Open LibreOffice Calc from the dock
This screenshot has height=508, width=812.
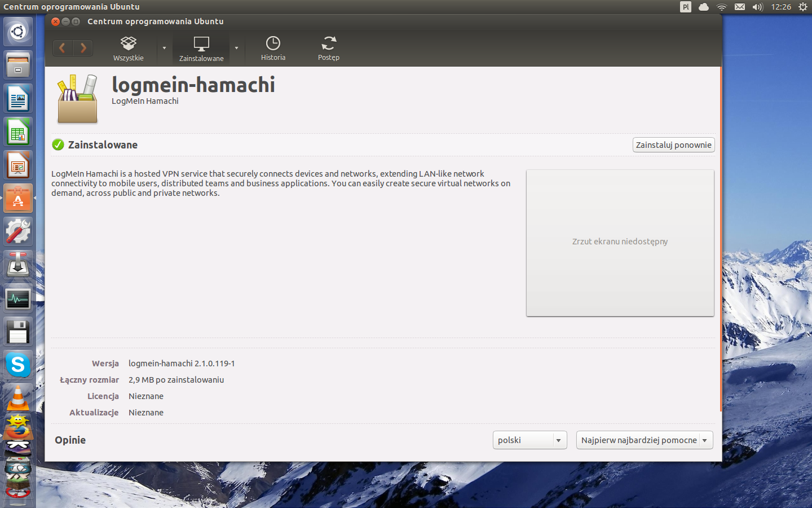(17, 132)
